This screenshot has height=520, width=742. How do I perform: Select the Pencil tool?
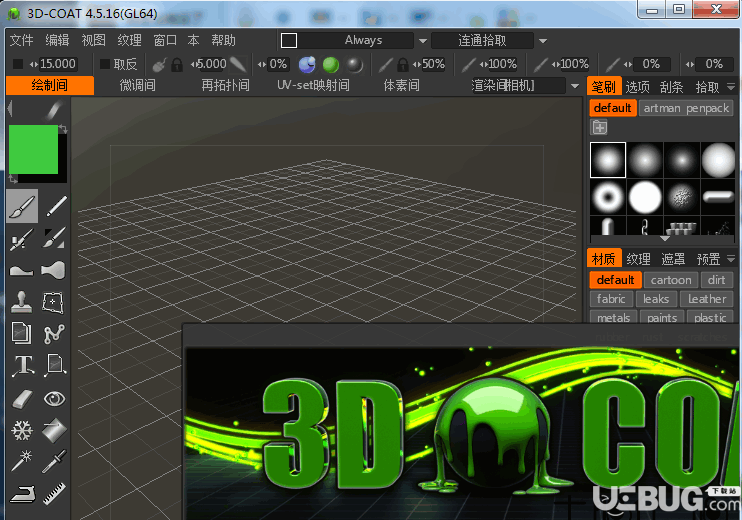[55, 206]
